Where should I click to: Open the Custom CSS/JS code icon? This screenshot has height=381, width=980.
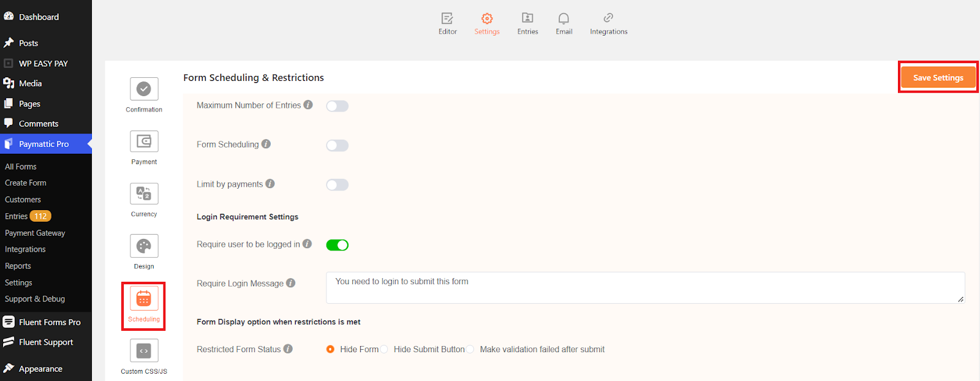pos(144,351)
